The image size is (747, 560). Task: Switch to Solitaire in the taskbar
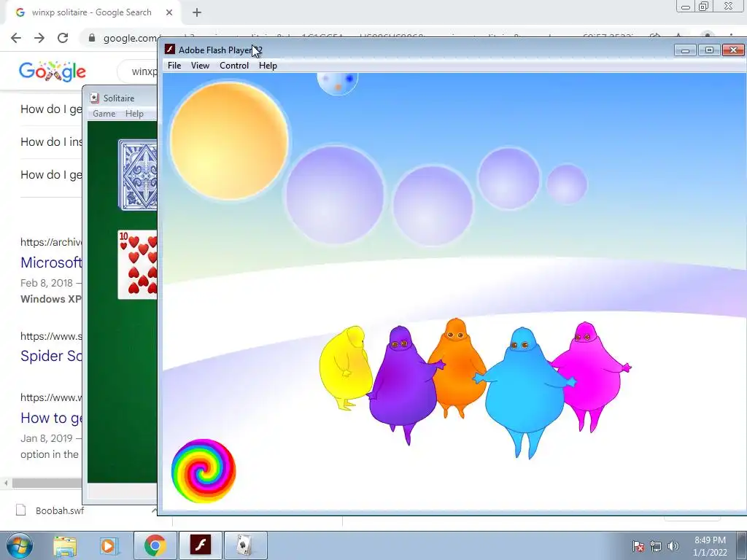coord(245,545)
